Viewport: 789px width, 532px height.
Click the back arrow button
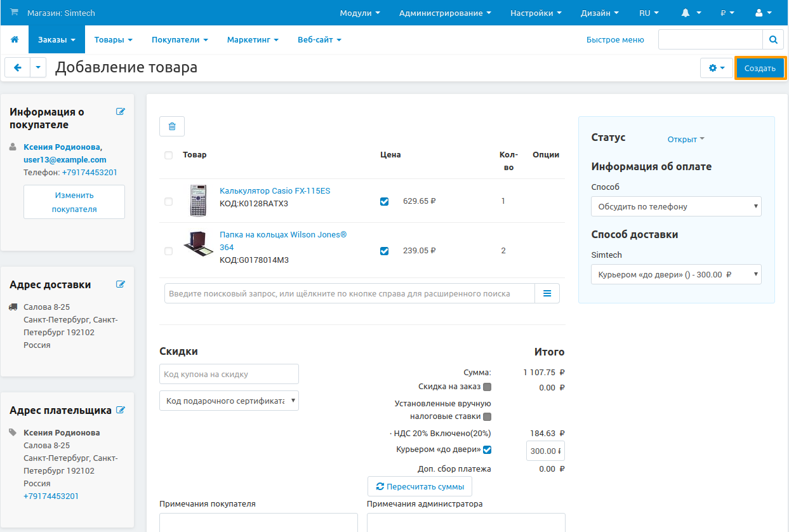click(x=17, y=68)
